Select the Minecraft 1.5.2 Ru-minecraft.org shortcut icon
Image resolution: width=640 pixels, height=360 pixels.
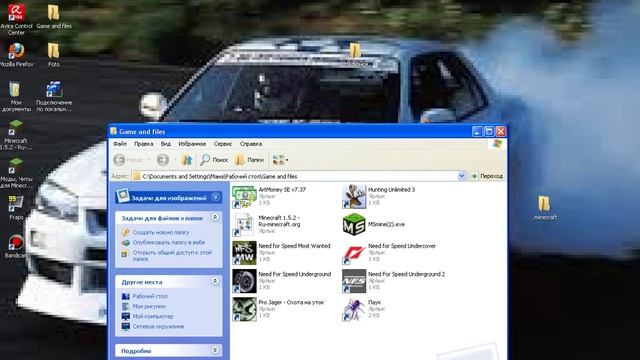pyautogui.click(x=244, y=224)
